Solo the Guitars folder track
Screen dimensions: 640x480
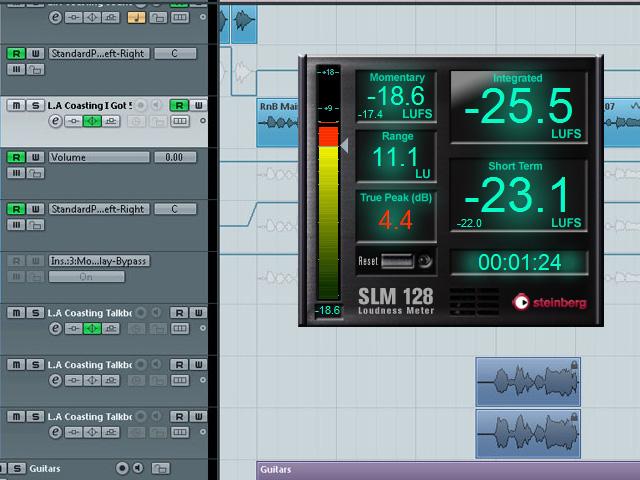[17, 468]
